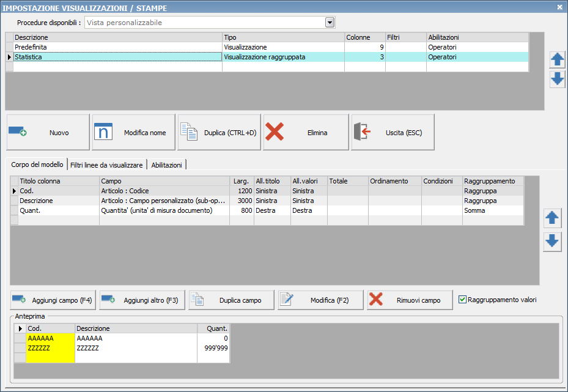The height and width of the screenshot is (392, 568).
Task: Click the Raggruppamento column header
Action: pyautogui.click(x=493, y=181)
